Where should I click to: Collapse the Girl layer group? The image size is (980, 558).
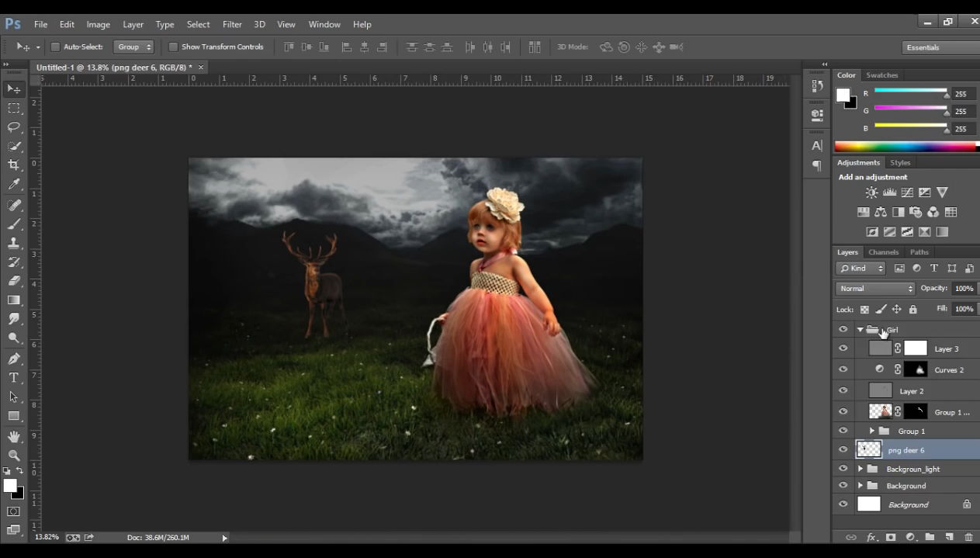pos(860,330)
